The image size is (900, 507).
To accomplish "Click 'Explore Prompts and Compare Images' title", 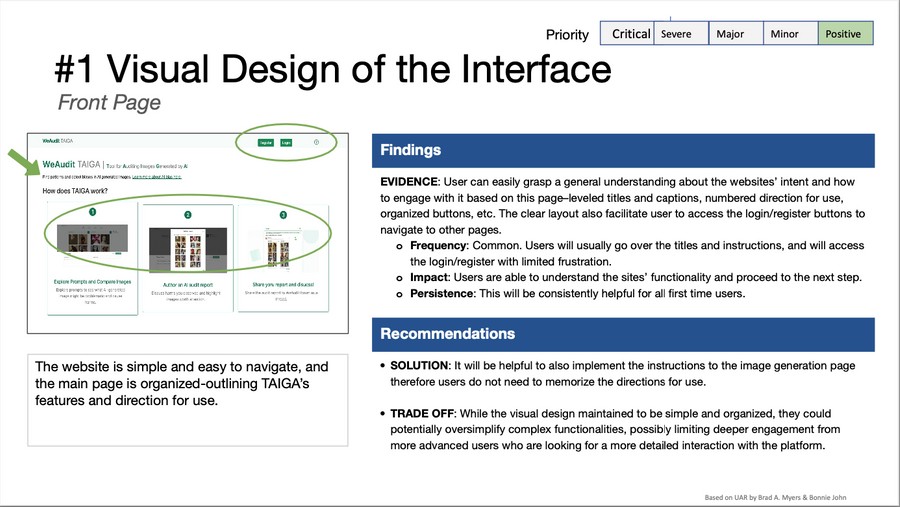I will click(92, 282).
